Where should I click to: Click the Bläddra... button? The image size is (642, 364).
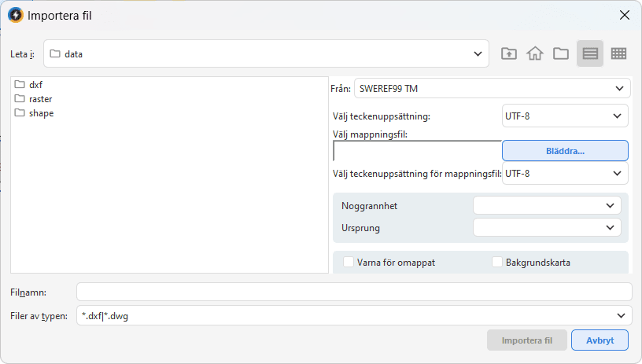[x=565, y=150]
